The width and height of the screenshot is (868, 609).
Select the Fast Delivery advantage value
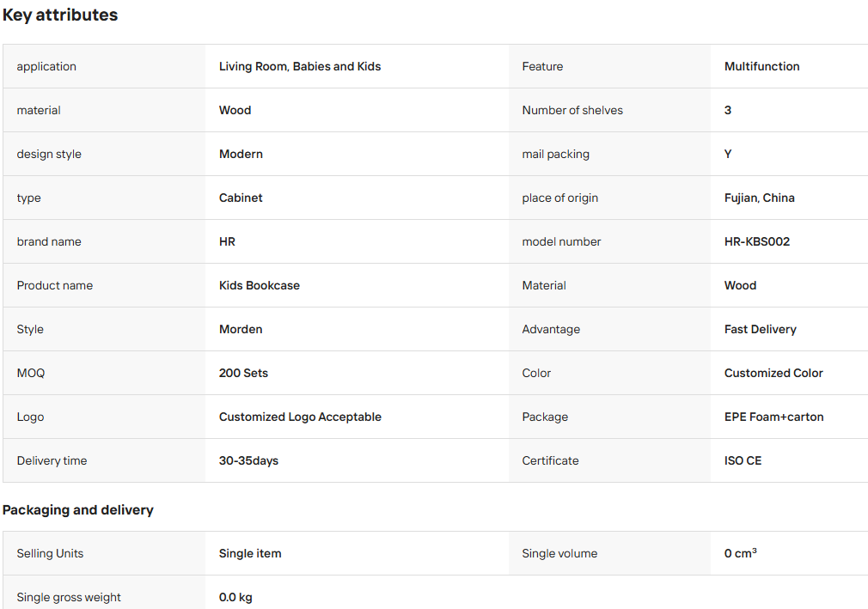[x=761, y=329]
